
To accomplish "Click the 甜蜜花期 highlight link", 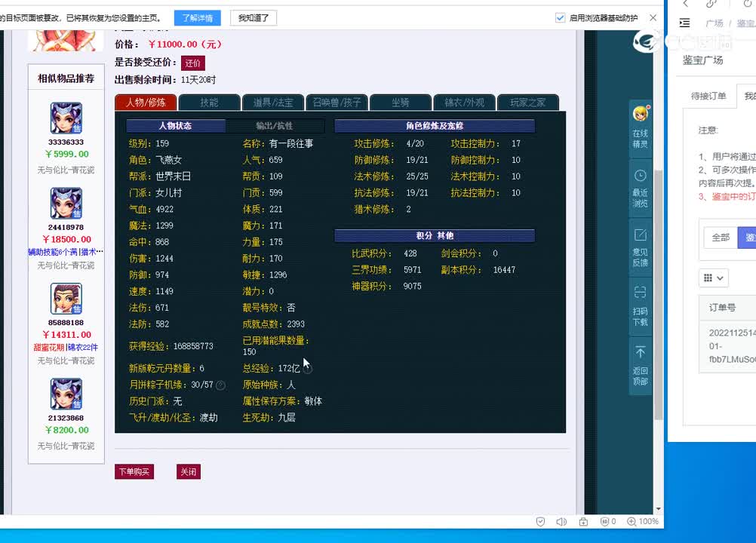I will 49,348.
